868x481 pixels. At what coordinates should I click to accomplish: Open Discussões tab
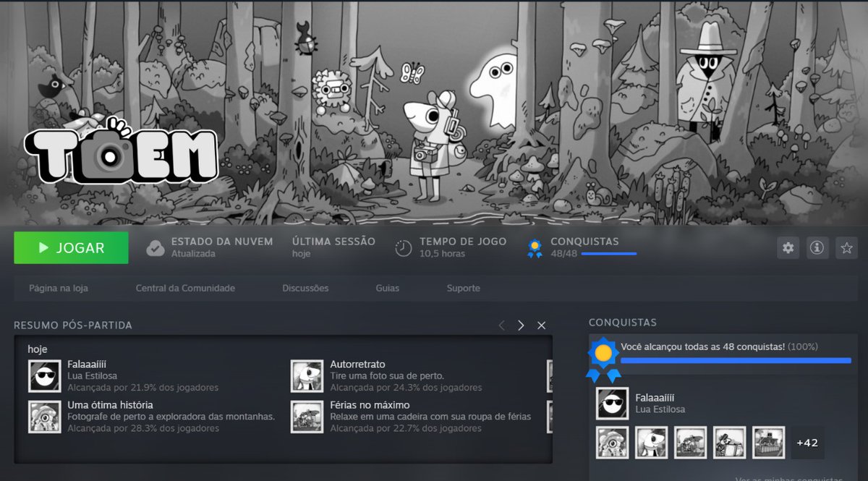305,288
